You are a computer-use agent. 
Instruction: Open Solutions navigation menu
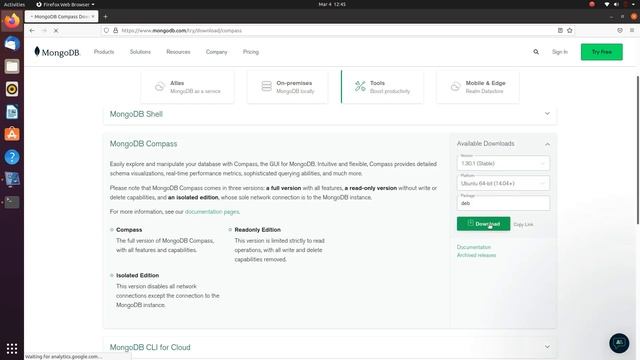pyautogui.click(x=140, y=52)
